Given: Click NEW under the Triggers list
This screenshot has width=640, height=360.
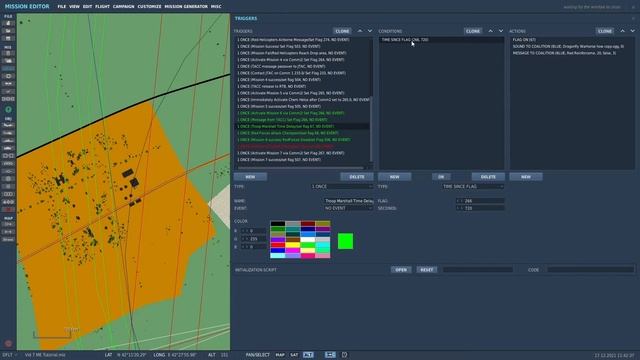Looking at the screenshot, I should coord(250,177).
